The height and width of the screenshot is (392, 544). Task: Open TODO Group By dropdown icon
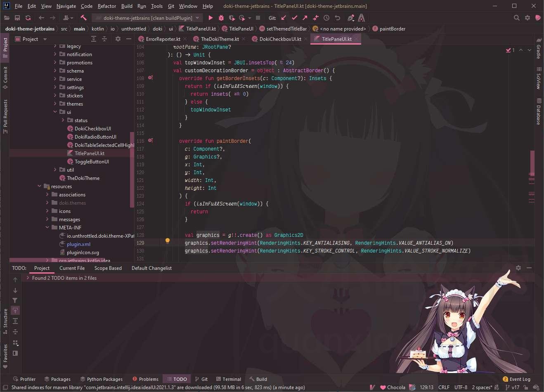15,342
